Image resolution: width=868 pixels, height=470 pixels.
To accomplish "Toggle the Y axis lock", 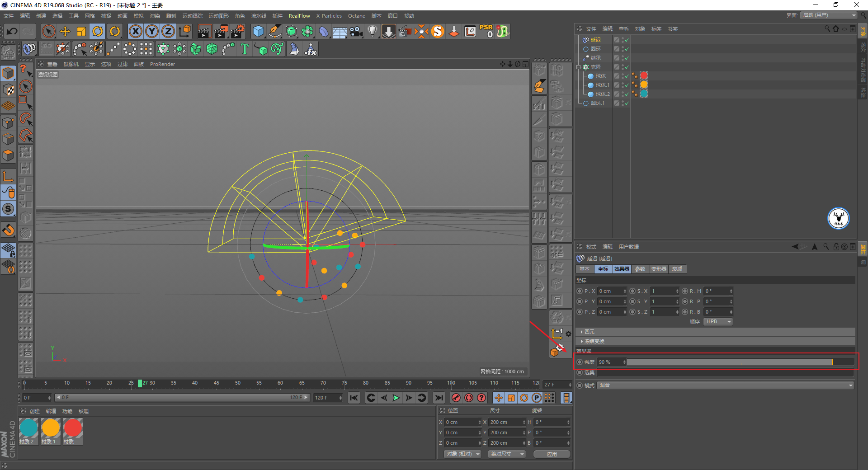I will (x=152, y=31).
